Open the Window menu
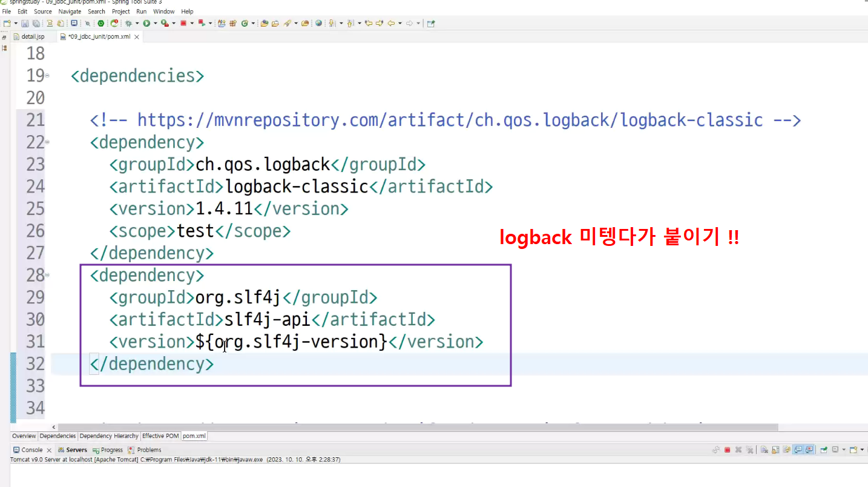Image resolution: width=868 pixels, height=487 pixels. (163, 12)
